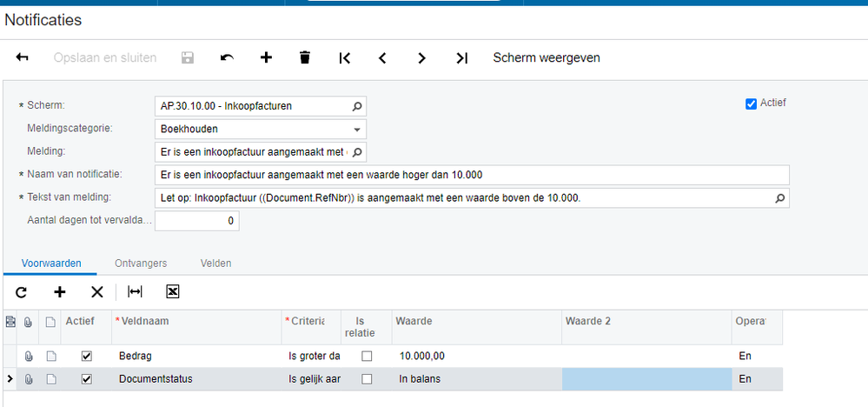
Task: Click the 'Is gelijk aar' criteria cell
Action: click(x=309, y=379)
